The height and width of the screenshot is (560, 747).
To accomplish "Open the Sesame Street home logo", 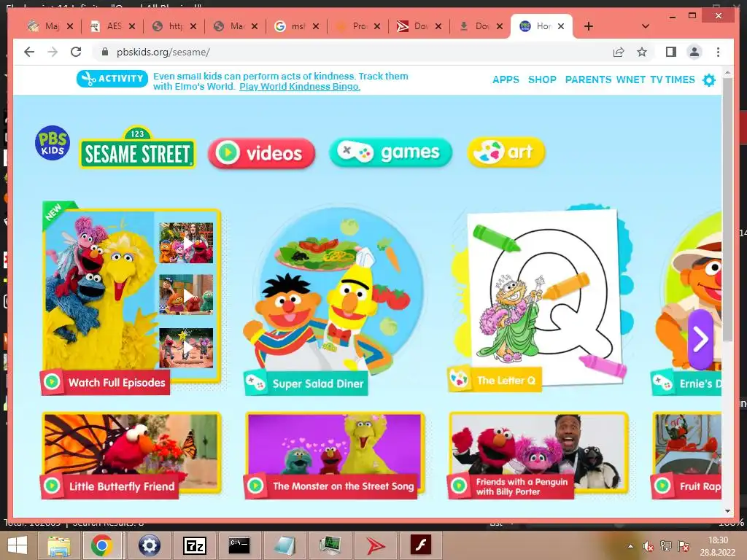I will (x=137, y=148).
